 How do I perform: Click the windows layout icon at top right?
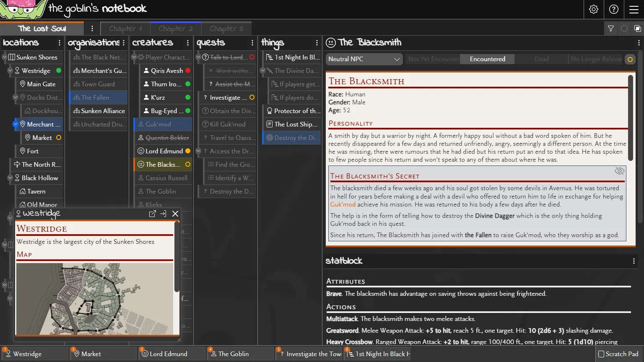639,28
